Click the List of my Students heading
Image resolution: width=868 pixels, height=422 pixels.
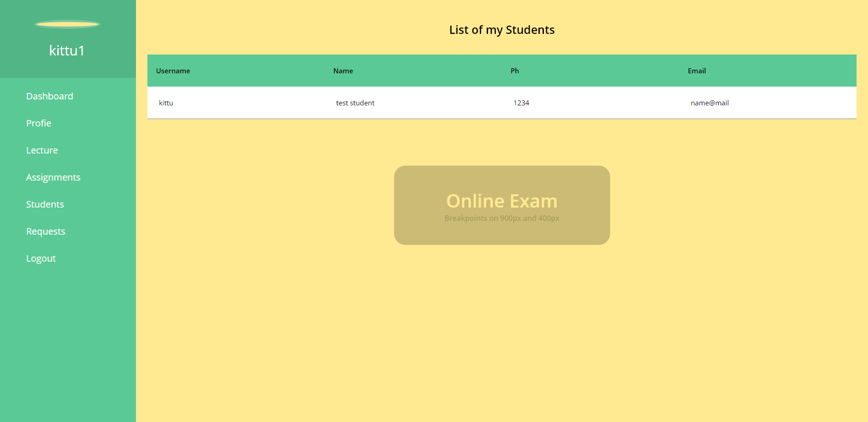(x=502, y=29)
